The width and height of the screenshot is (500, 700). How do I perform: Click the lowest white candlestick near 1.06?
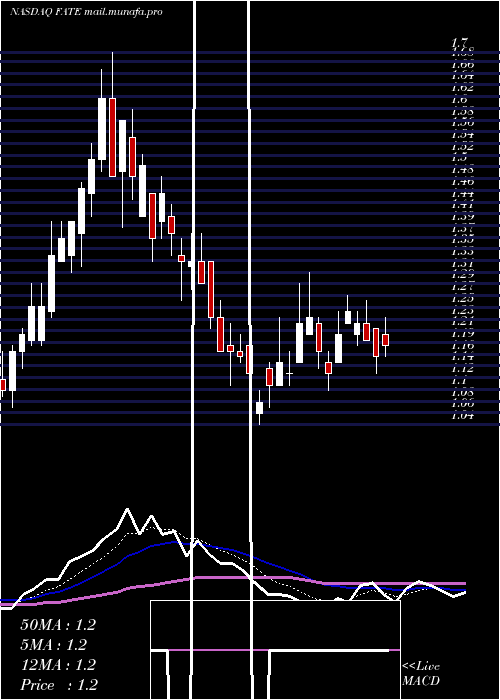[x=259, y=408]
